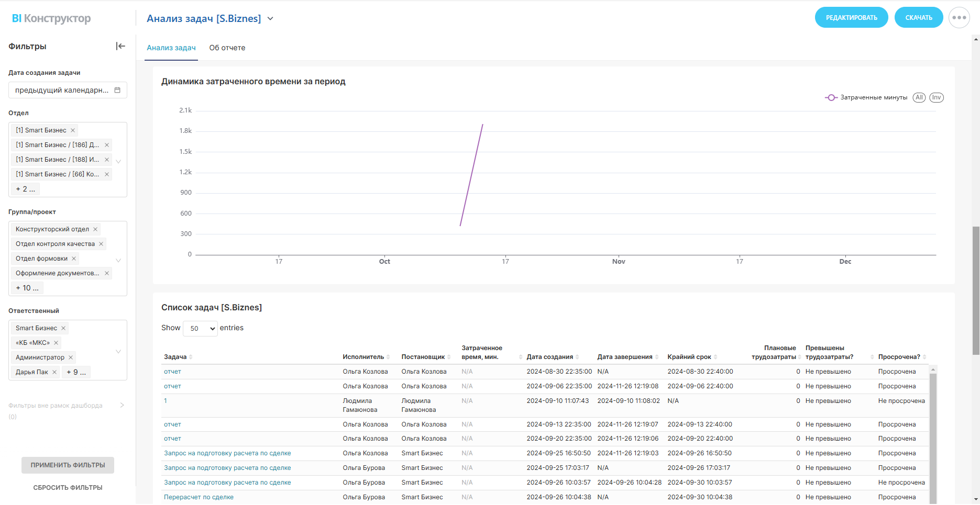Viewport: 980px width, 505px height.
Task: Select the Анализ задач tab
Action: pos(171,48)
